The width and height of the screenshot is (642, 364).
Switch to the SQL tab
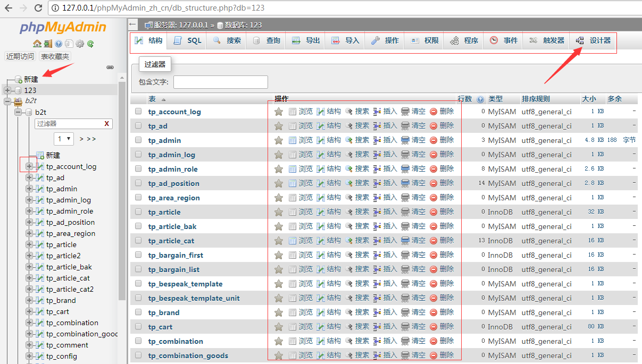pyautogui.click(x=187, y=40)
